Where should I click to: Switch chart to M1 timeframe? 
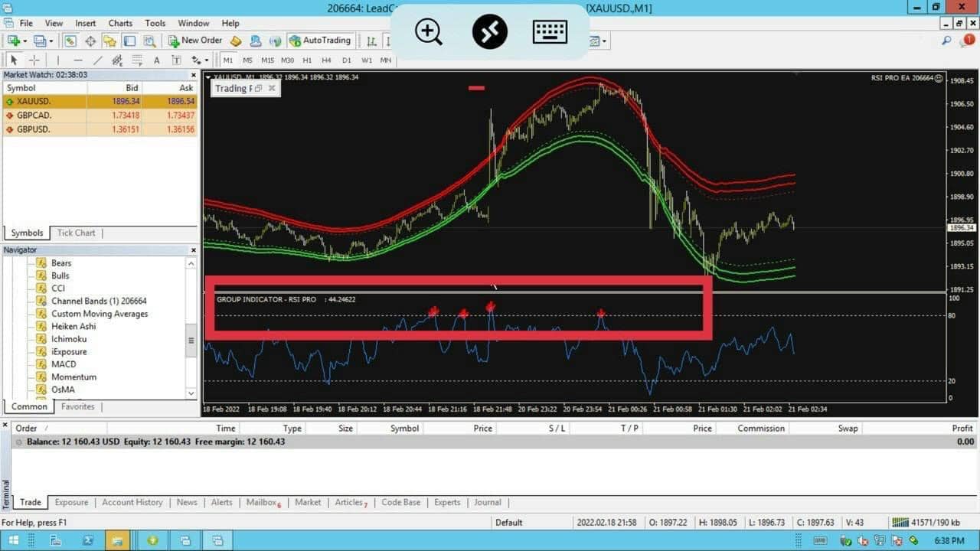click(x=227, y=60)
